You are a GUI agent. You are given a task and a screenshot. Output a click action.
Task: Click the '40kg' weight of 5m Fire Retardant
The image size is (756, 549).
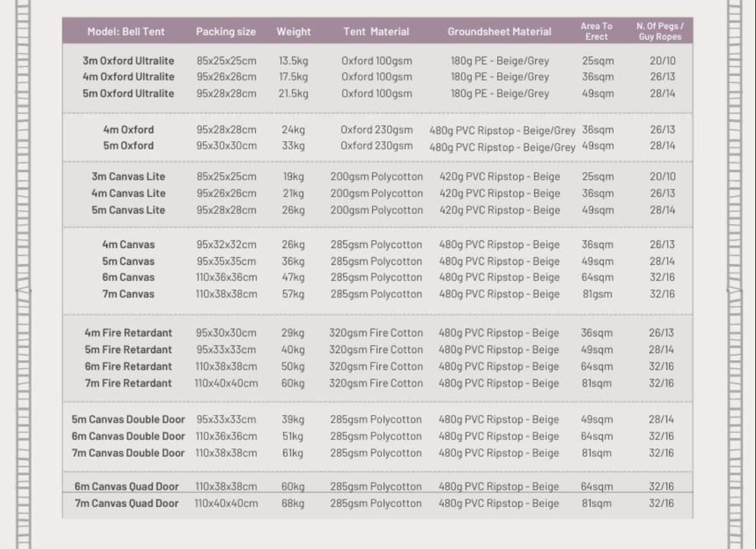(293, 351)
